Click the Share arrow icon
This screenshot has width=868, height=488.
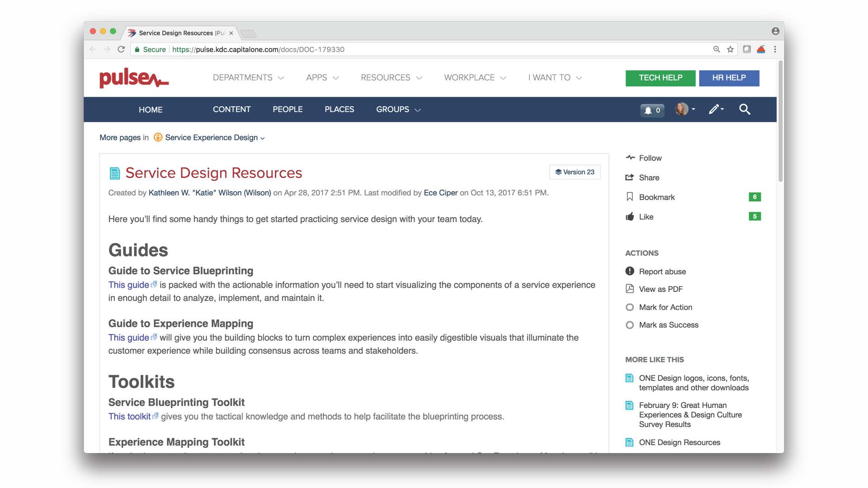[629, 178]
